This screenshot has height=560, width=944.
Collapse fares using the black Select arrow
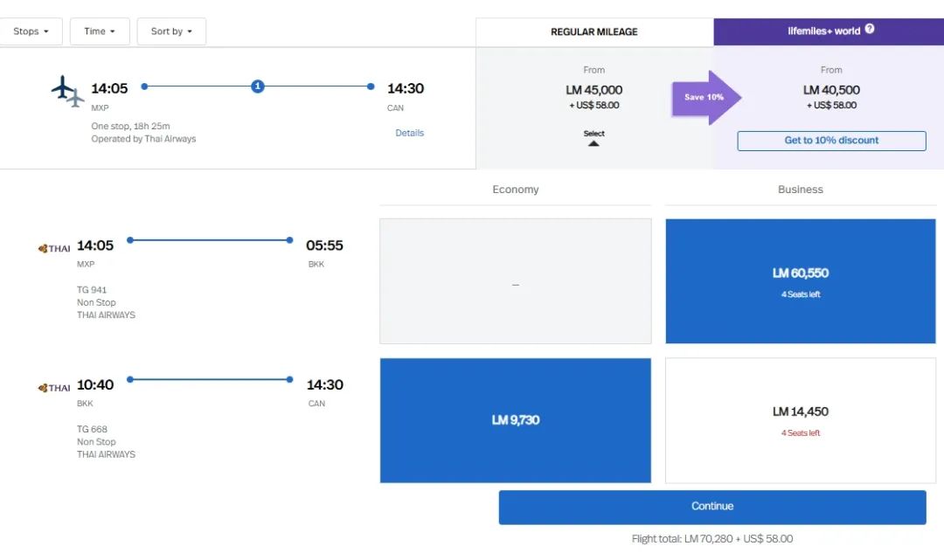pyautogui.click(x=593, y=142)
